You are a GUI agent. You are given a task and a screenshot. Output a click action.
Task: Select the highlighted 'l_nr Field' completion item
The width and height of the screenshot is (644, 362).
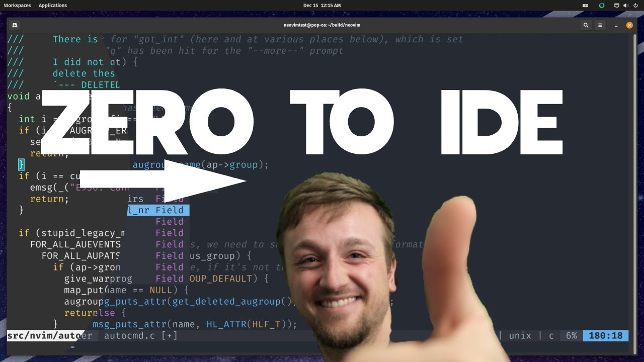pos(158,210)
